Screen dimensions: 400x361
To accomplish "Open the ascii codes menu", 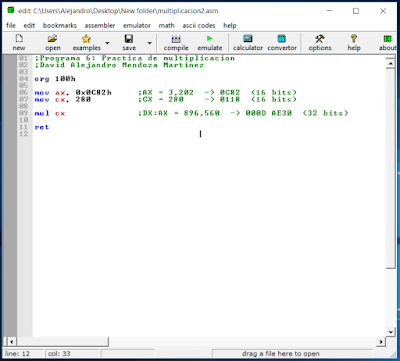I will (x=199, y=25).
